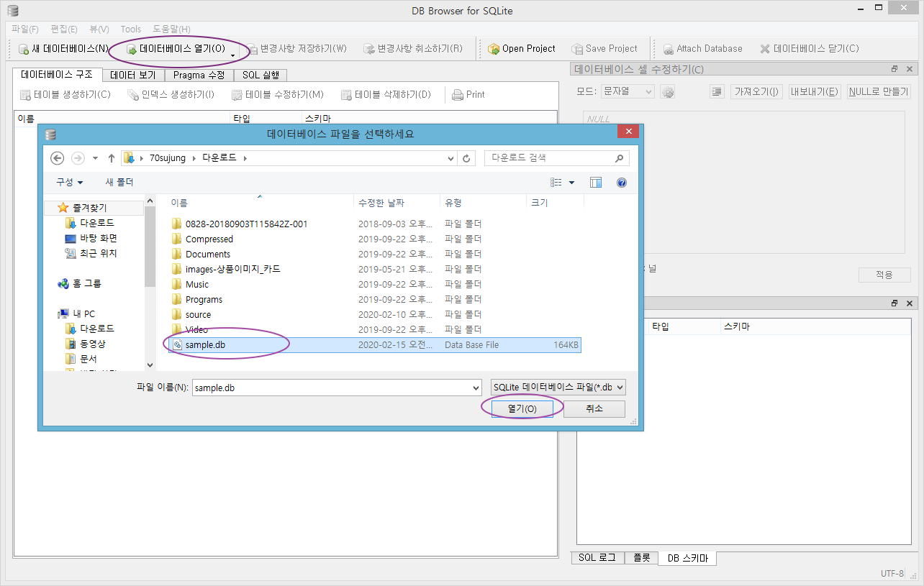The height and width of the screenshot is (586, 924).
Task: Click the text-lines icon left of 가져오기(I)
Action: pos(716,92)
